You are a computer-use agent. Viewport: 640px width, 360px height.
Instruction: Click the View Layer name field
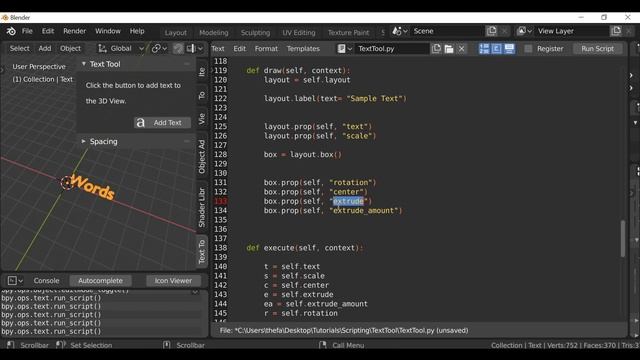571,31
